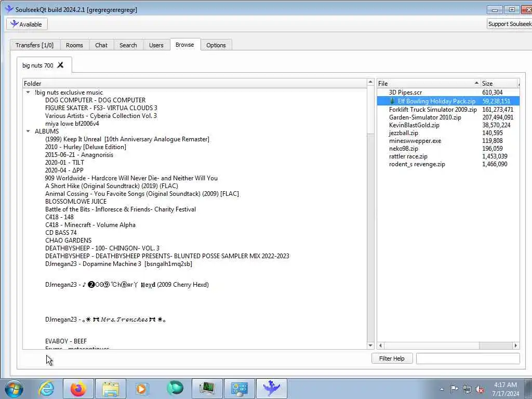Viewport: 532px width, 399px height.
Task: Select CD BASS 74 folder
Action: point(61,233)
